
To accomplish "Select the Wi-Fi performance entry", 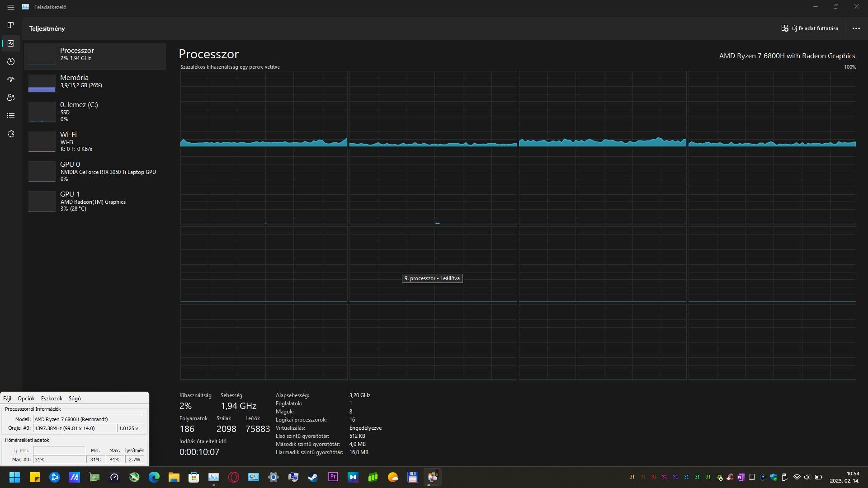I will coord(95,141).
